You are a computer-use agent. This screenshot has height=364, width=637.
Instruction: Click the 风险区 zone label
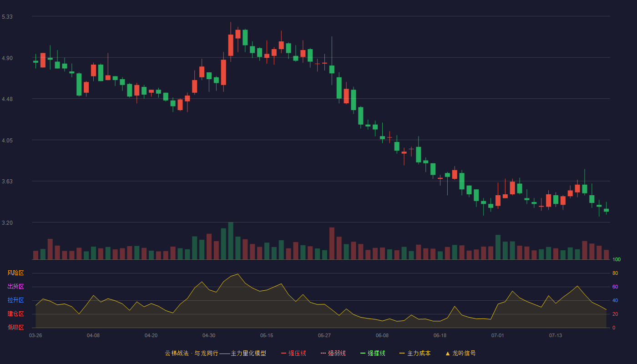[15, 273]
